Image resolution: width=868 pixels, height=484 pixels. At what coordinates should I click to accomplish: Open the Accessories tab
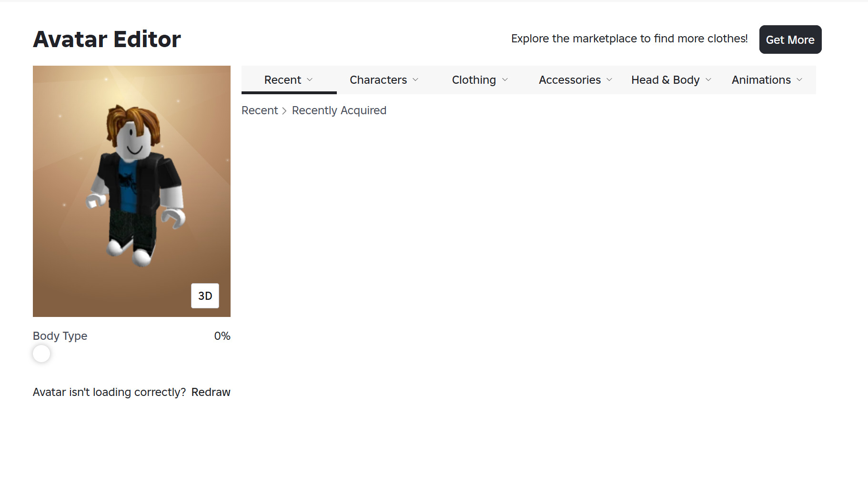(x=575, y=80)
